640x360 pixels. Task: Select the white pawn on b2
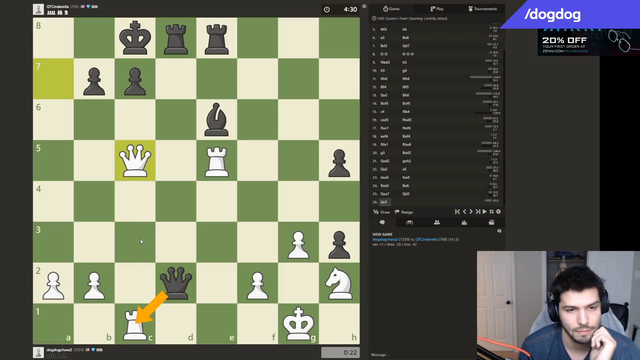(94, 283)
